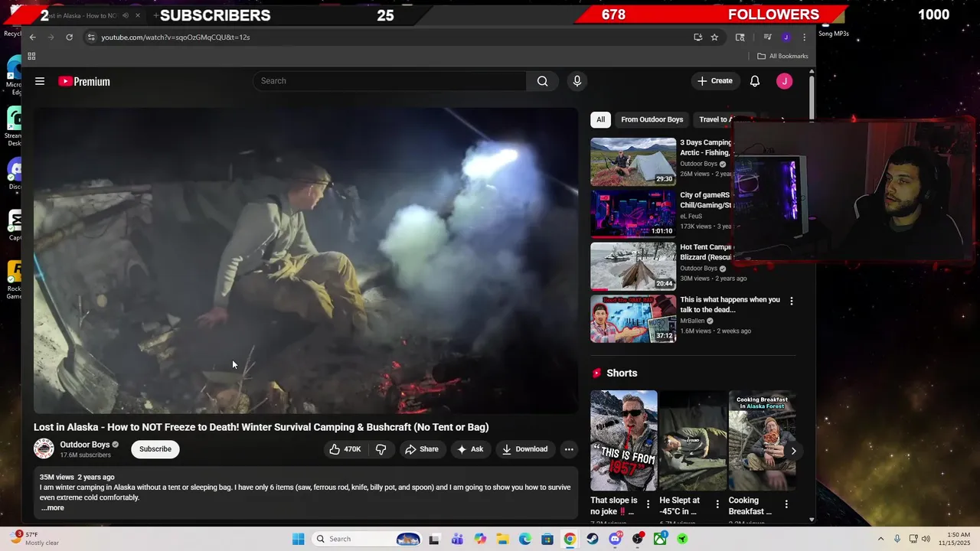Click the YouTube search field
980x551 pixels.
click(390, 81)
